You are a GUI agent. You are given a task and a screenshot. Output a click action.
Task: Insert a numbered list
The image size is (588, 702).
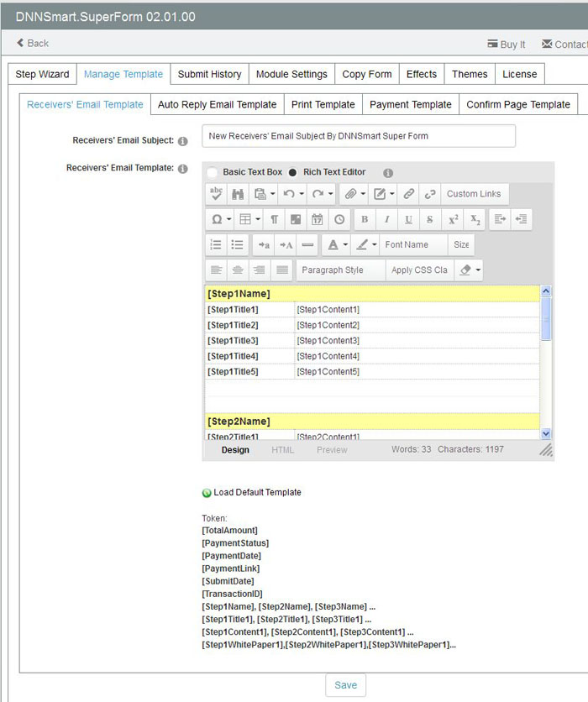click(x=217, y=245)
